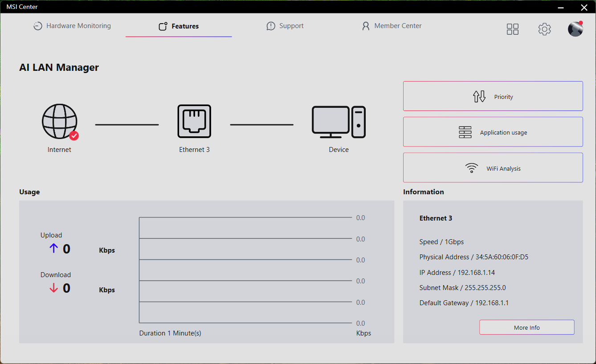Click the usage graph area
The height and width of the screenshot is (364, 596).
pos(246,270)
